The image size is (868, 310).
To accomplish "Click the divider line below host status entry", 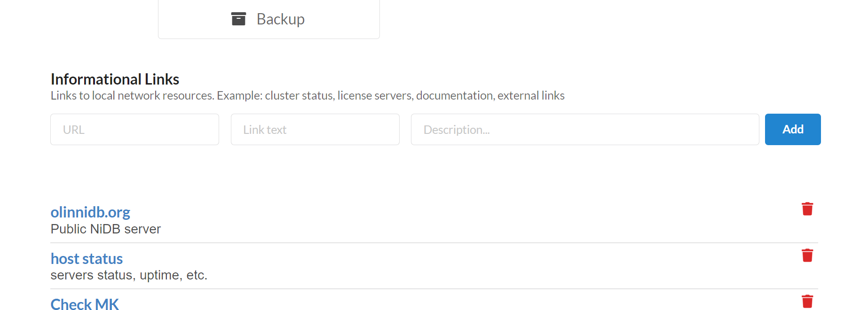I will point(434,289).
